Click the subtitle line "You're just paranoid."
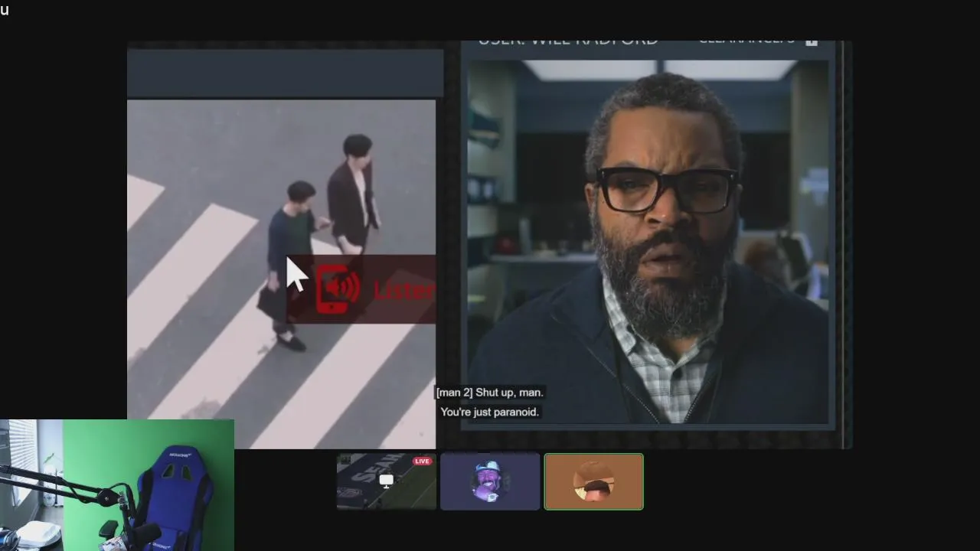 490,412
